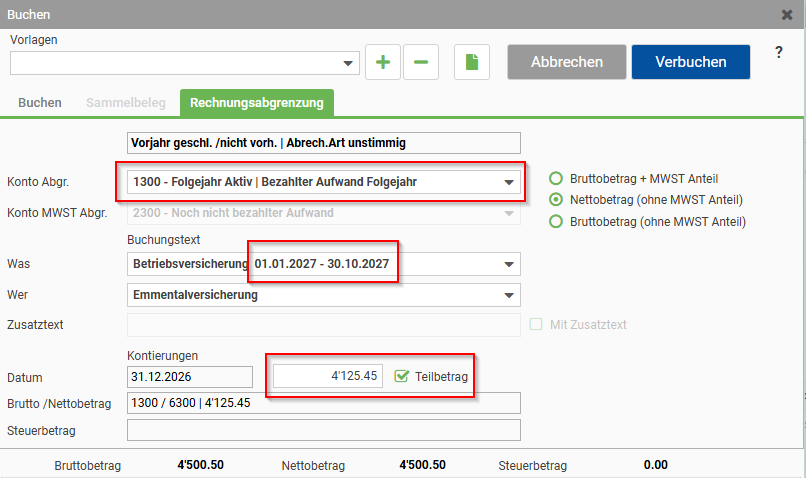The image size is (806, 478).
Task: Close the Buchen dialog with the X
Action: click(787, 15)
